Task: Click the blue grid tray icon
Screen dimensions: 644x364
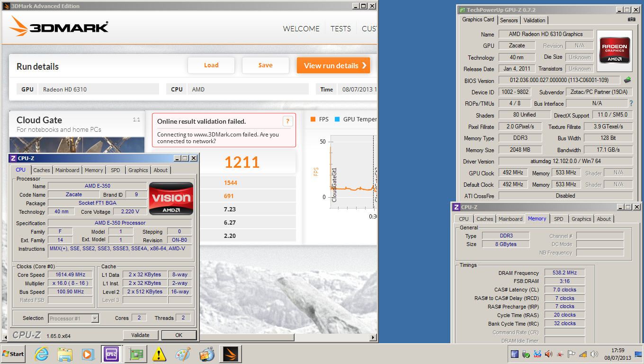Action: click(514, 354)
